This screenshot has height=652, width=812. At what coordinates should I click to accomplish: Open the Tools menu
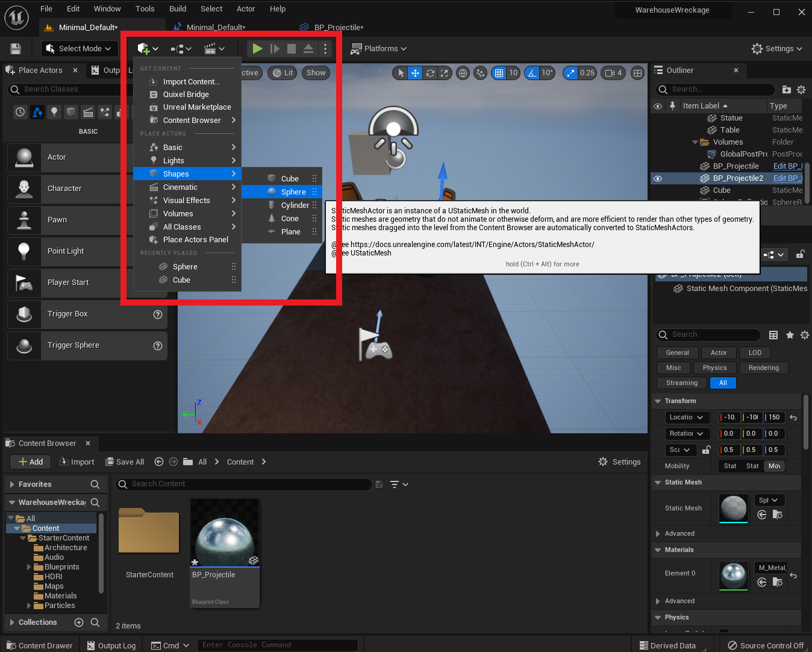(x=145, y=9)
